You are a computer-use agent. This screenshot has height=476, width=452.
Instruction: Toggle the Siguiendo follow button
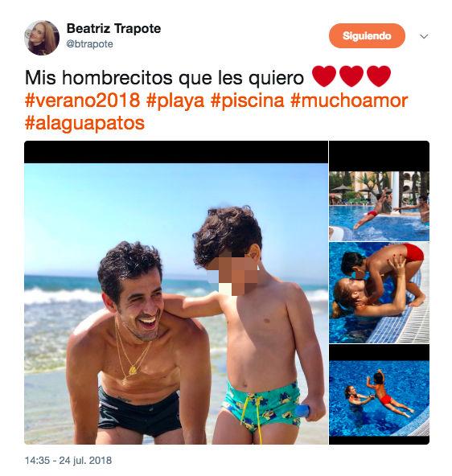click(x=367, y=36)
